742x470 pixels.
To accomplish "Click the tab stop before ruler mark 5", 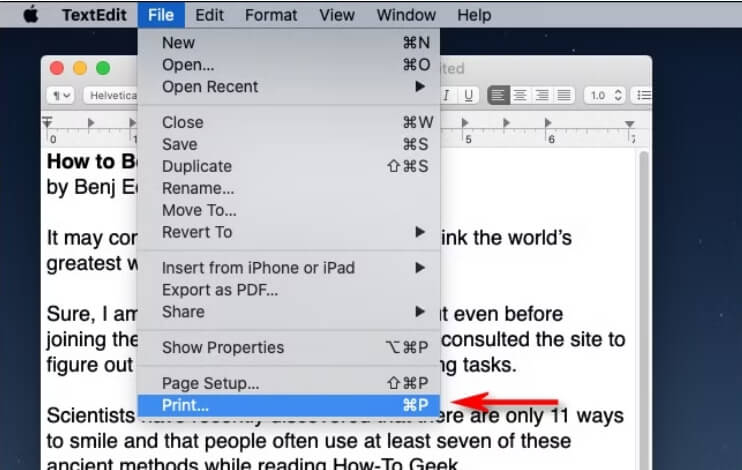I will tap(465, 123).
